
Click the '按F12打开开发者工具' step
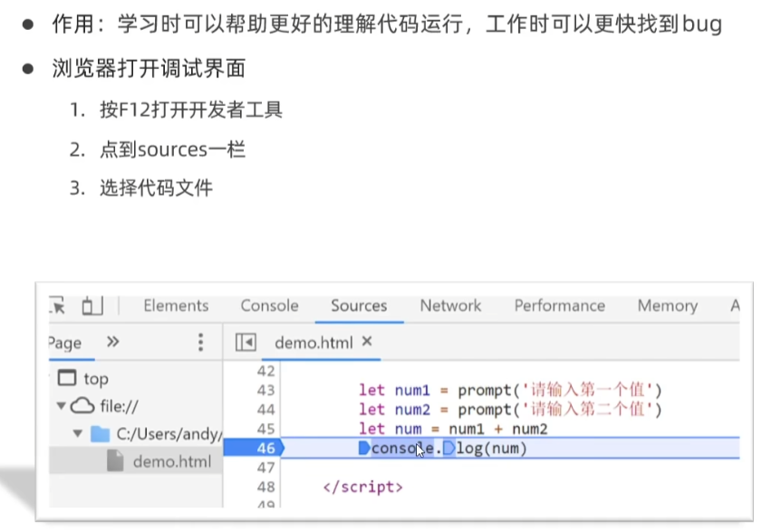pyautogui.click(x=191, y=109)
